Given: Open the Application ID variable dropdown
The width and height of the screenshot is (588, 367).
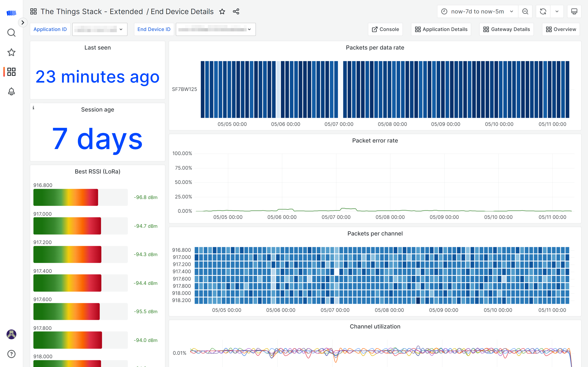Looking at the screenshot, I should (100, 29).
